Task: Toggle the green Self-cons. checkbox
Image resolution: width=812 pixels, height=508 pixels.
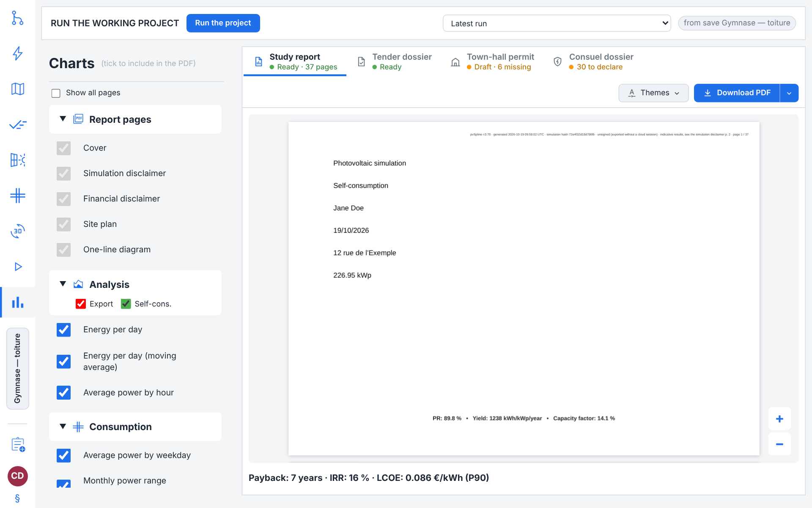Action: coord(126,304)
